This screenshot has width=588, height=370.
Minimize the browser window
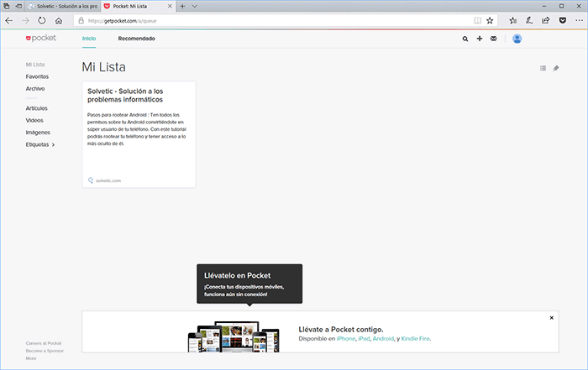point(544,6)
